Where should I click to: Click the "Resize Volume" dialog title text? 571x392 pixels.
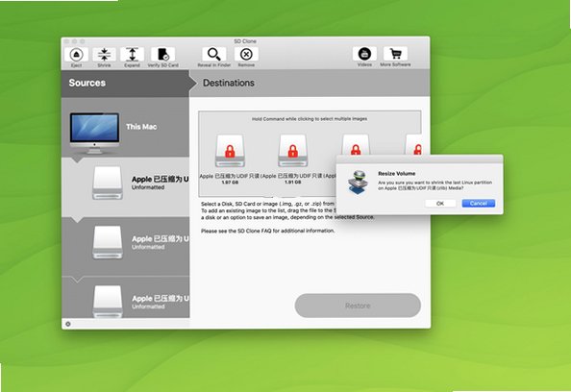397,174
